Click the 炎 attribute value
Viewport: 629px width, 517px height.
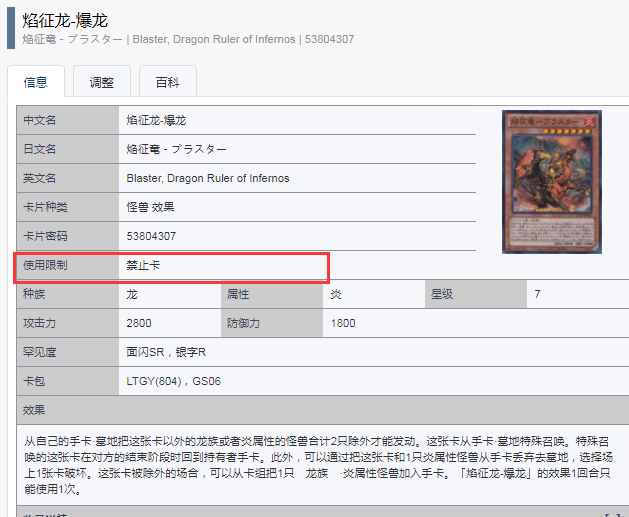click(336, 295)
